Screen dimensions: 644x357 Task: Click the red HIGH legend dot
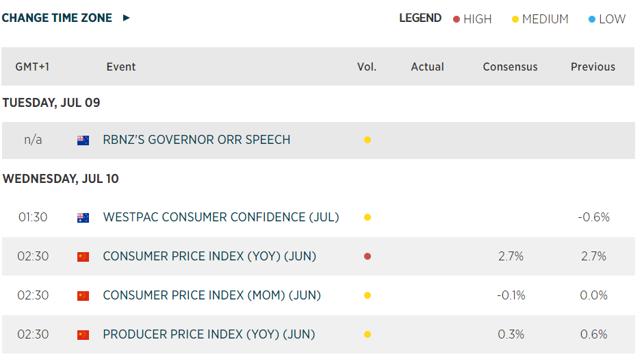tap(456, 19)
